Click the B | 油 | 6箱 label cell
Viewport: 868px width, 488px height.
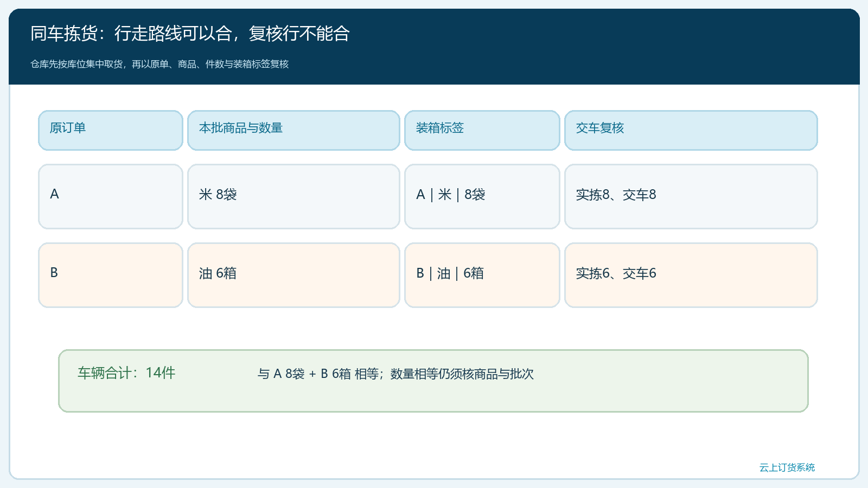coord(482,275)
